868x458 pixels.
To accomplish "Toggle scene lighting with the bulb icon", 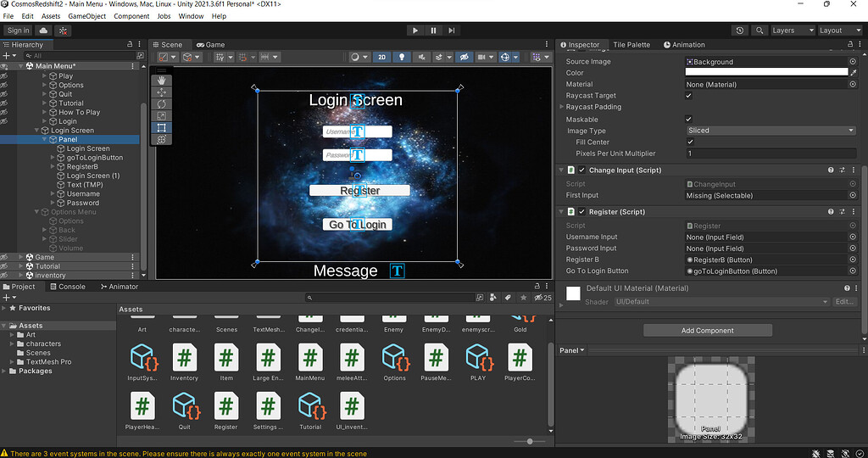I will (x=401, y=57).
